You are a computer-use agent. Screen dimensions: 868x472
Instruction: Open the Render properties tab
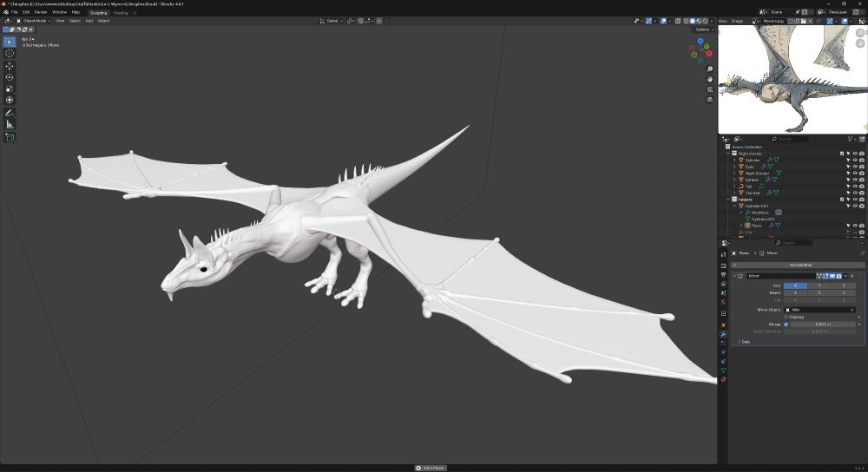(x=723, y=266)
